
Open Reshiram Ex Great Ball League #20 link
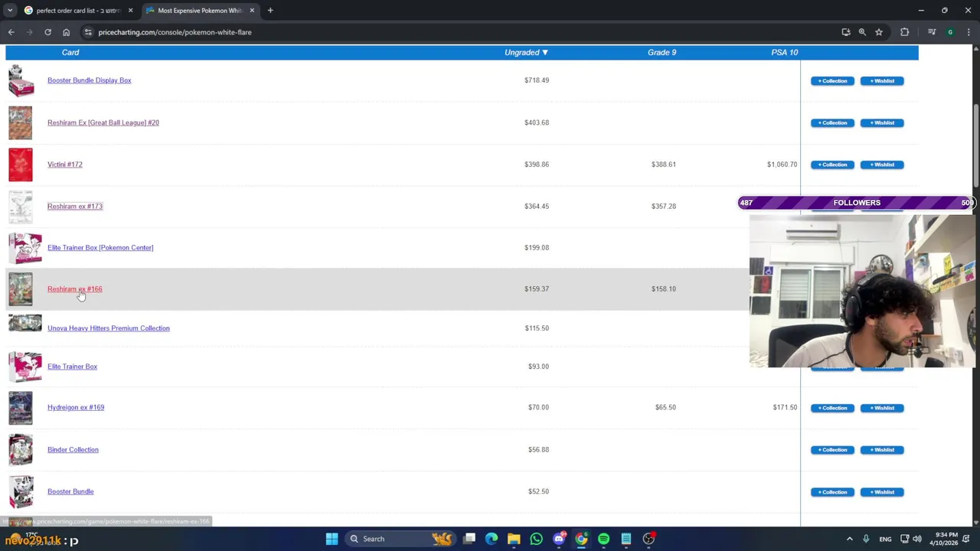(103, 122)
